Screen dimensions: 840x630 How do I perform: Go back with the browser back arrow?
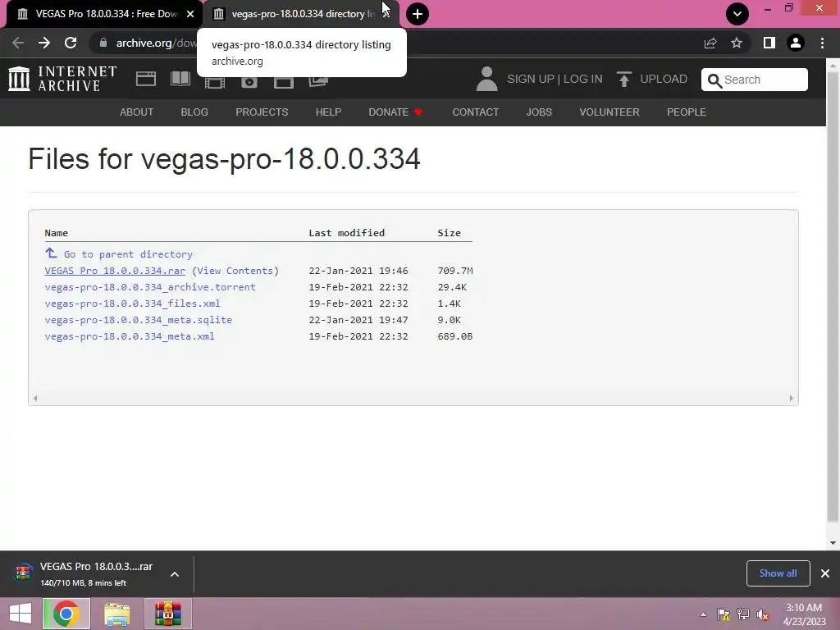coord(18,43)
